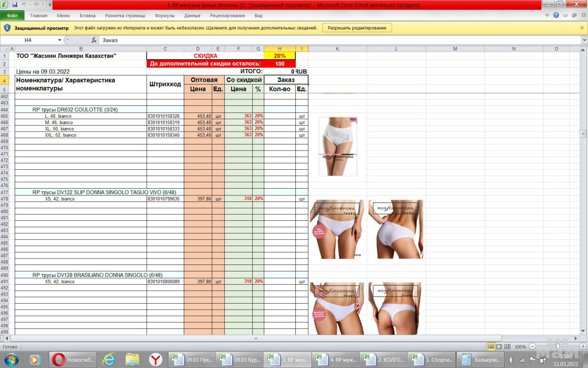This screenshot has height=368, width=588.
Task: Open Customize Quick Access Toolbar dropdown
Action: 50,5
